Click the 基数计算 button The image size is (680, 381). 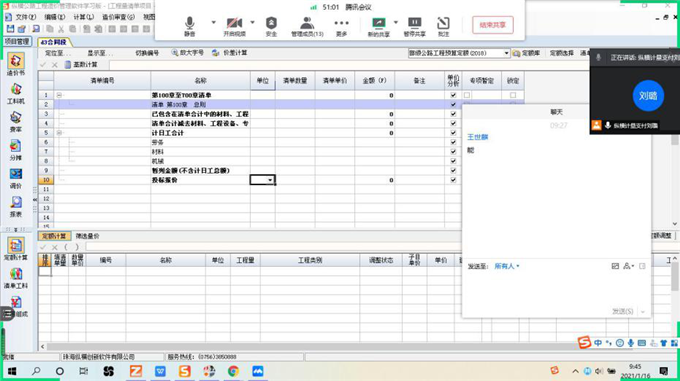81,65
